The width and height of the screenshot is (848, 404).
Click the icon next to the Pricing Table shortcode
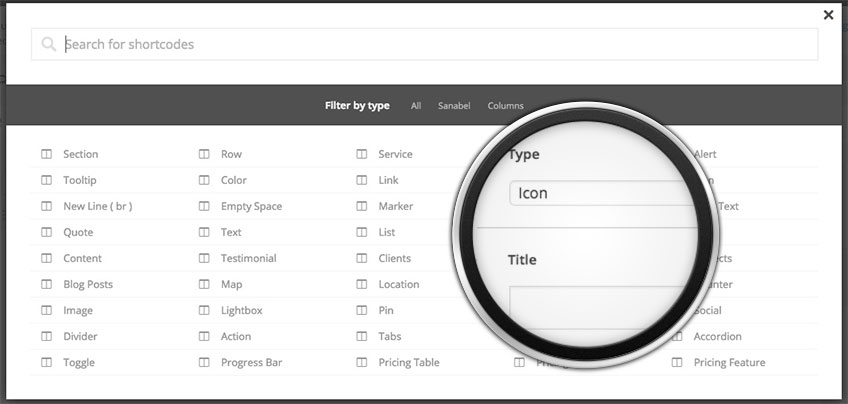pyautogui.click(x=362, y=363)
